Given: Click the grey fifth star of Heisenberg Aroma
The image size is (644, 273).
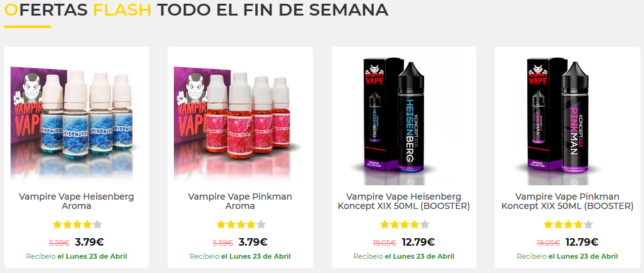Looking at the screenshot, I should click(x=98, y=224).
